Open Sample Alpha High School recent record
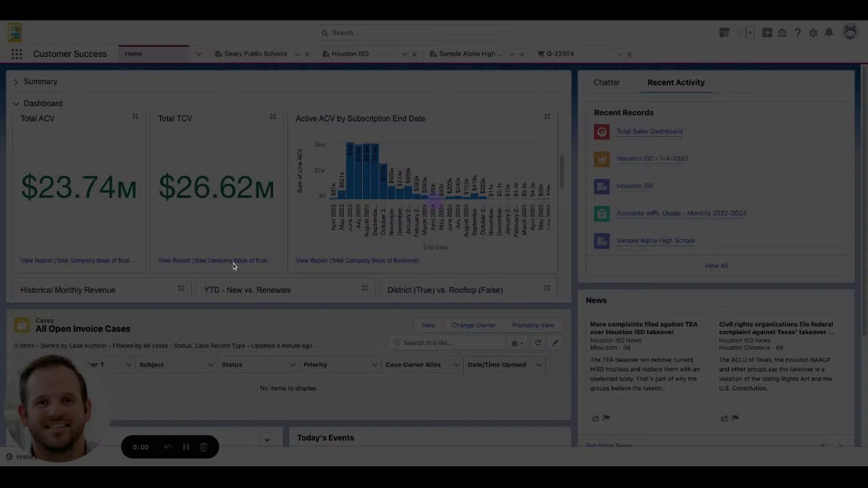The width and height of the screenshot is (868, 488). click(656, 241)
